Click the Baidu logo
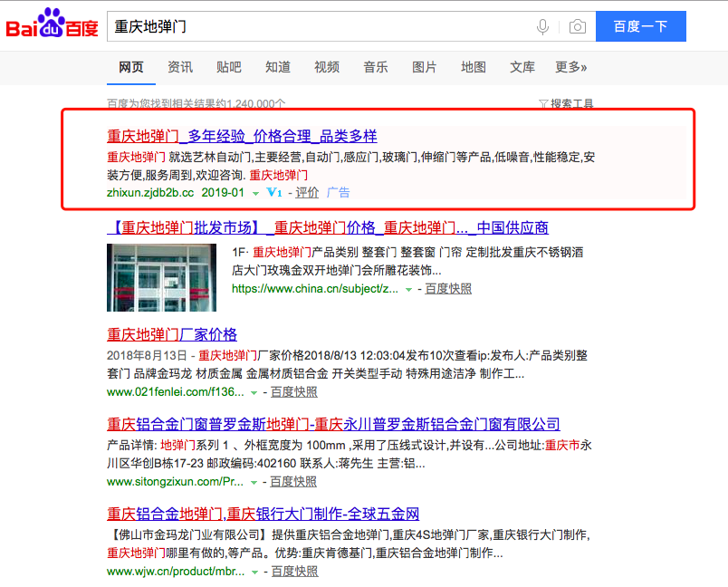Screen dimensions: 728x587 [52, 24]
